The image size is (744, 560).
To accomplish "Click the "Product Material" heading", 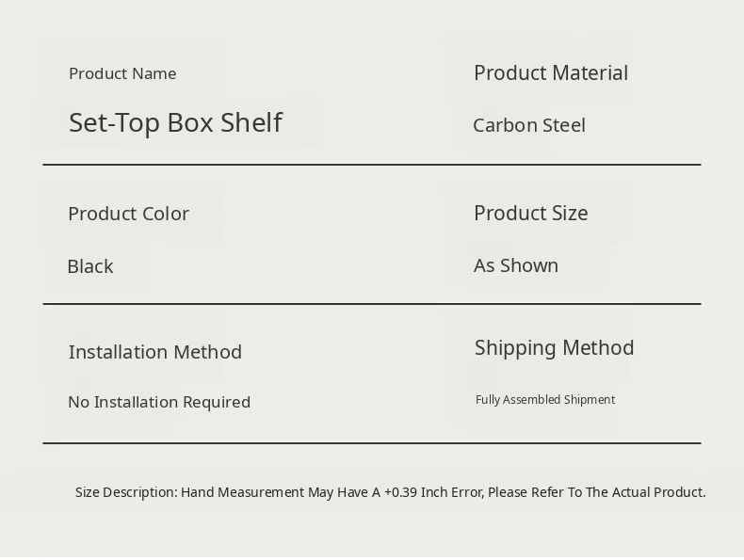I will (x=551, y=72).
